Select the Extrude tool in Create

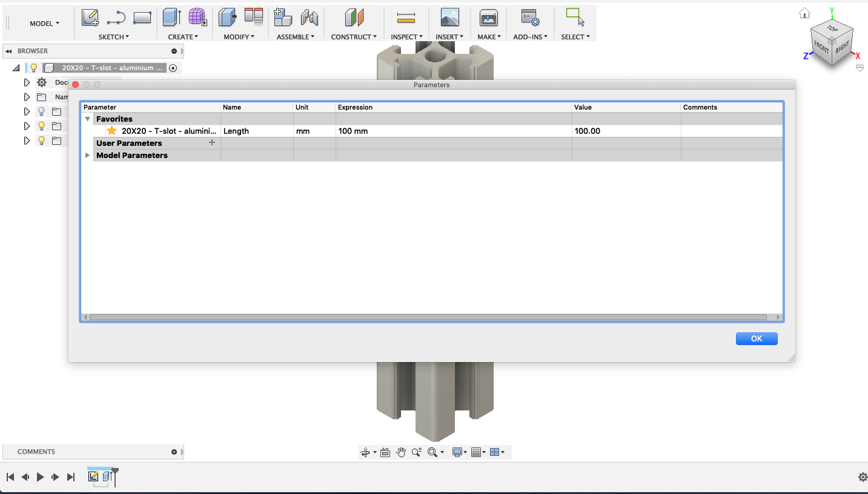171,18
